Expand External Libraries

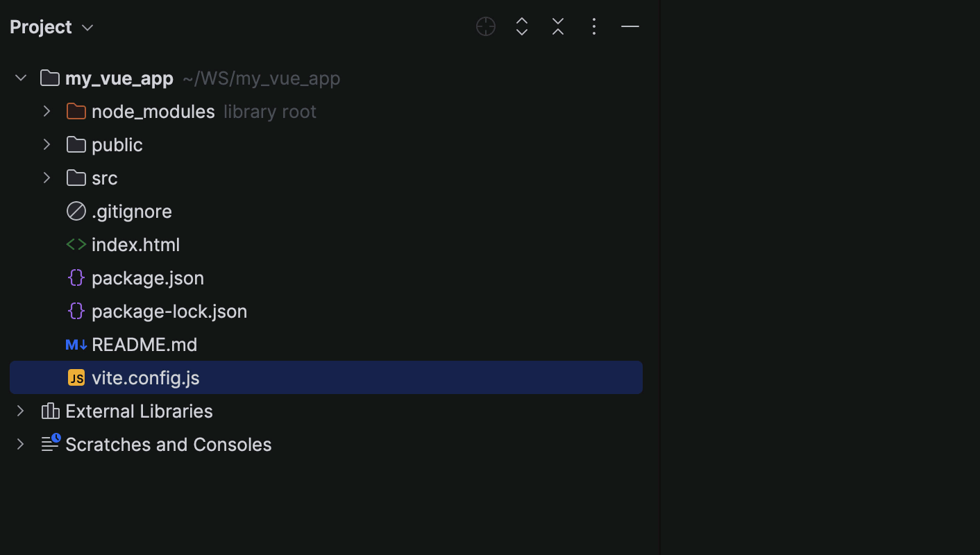click(20, 411)
